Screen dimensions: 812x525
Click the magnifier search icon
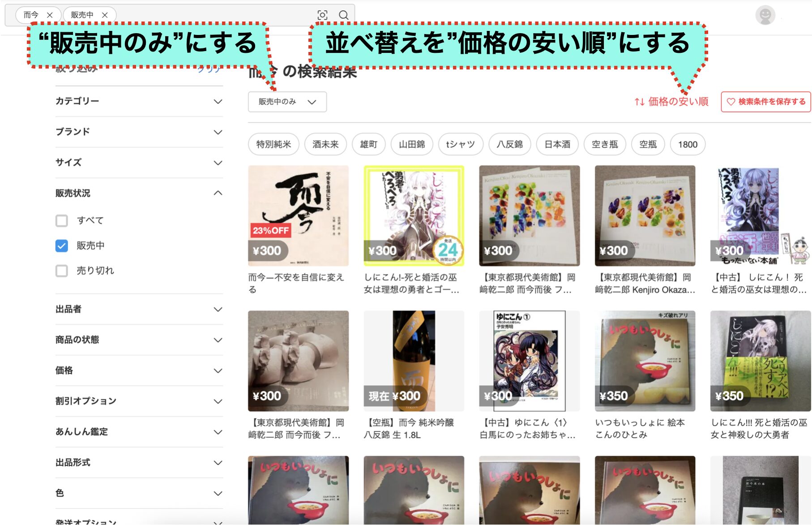tap(343, 15)
